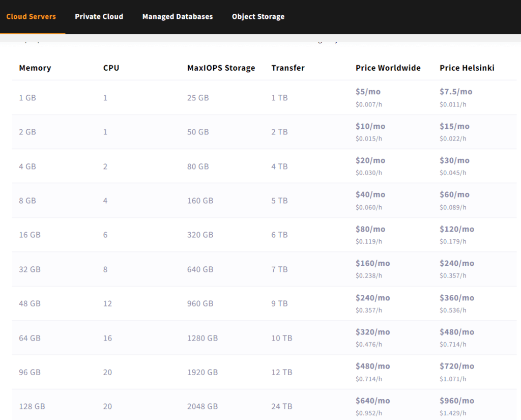Go to the Object Storage tab
Viewport: 521px width, 420px height.
click(x=258, y=16)
